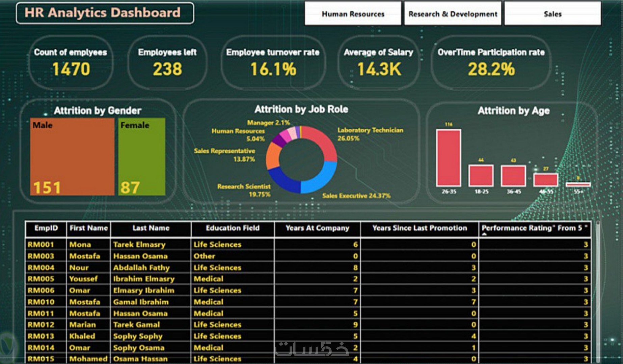Click the orange Sales Representative donut segment
Image resolution: width=623 pixels, height=364 pixels.
[x=273, y=156]
